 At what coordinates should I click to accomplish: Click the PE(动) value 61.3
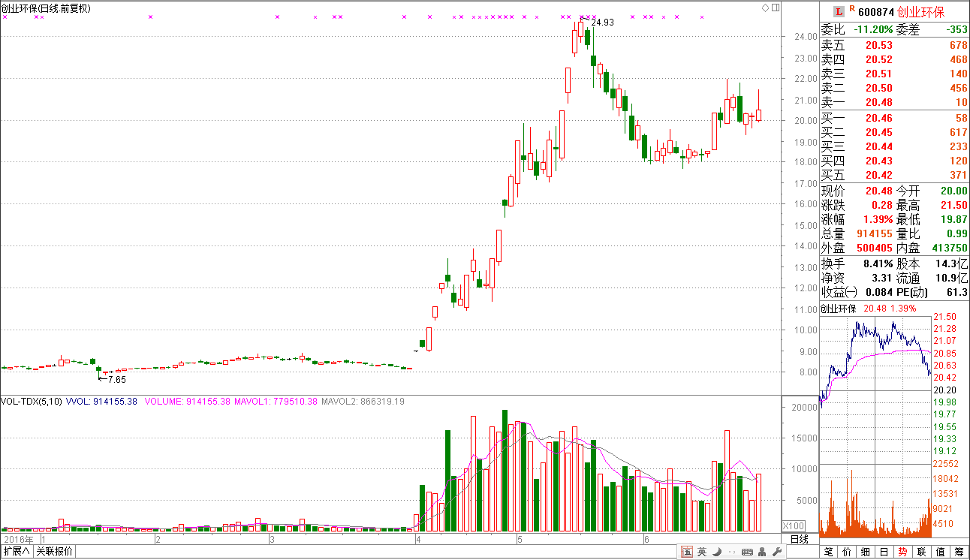(x=958, y=292)
